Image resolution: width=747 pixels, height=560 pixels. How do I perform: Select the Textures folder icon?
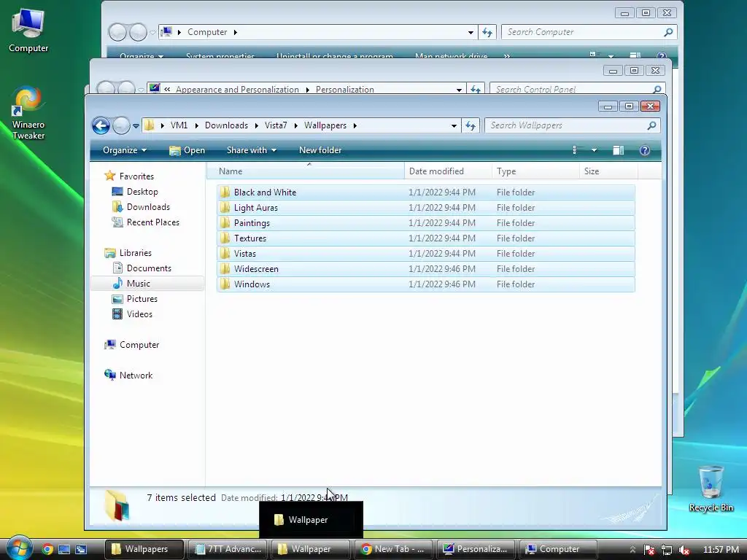[x=225, y=238]
